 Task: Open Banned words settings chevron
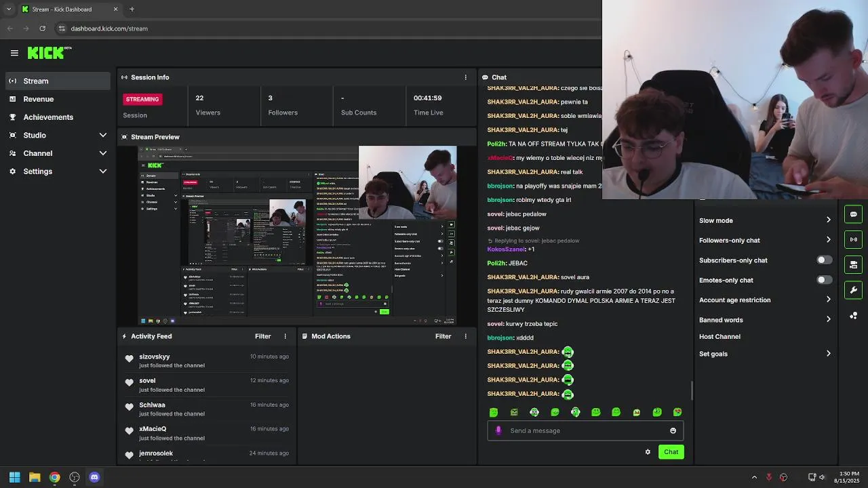click(x=828, y=320)
